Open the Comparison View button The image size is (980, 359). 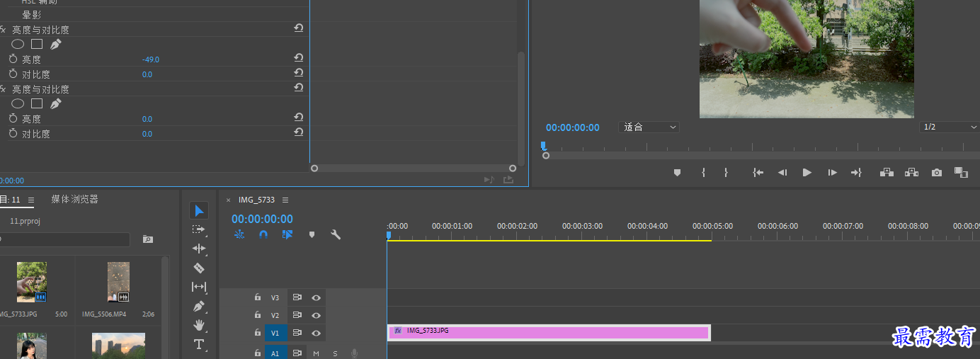(961, 172)
